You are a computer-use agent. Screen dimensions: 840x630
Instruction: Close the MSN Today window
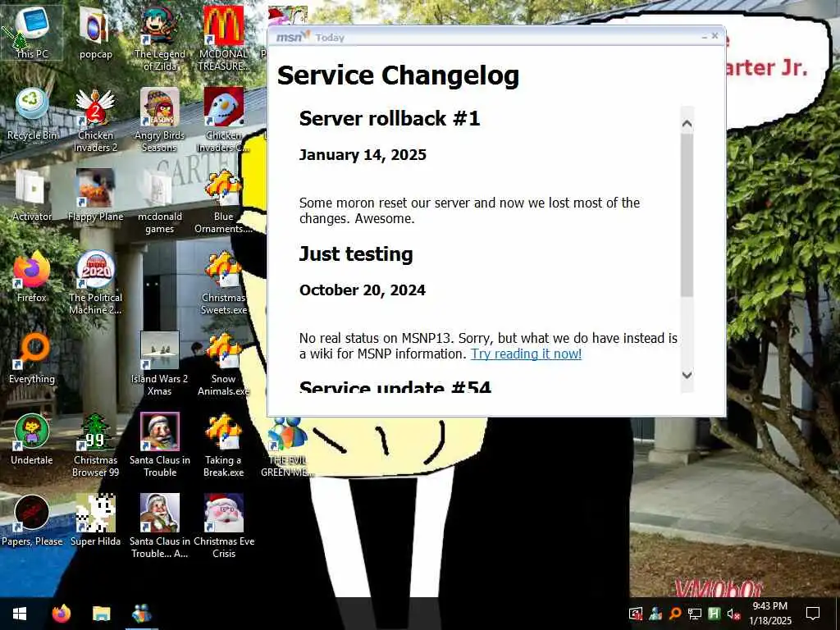[x=714, y=36]
